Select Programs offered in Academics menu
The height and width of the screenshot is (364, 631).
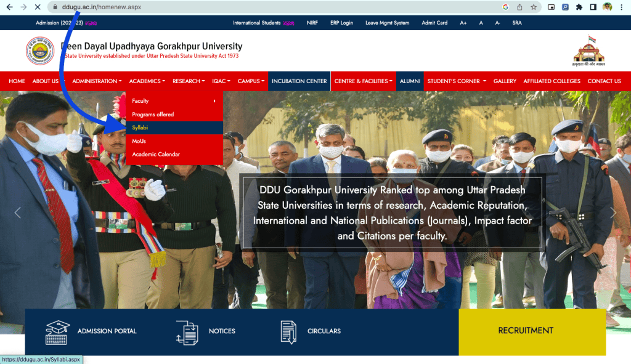point(174,114)
